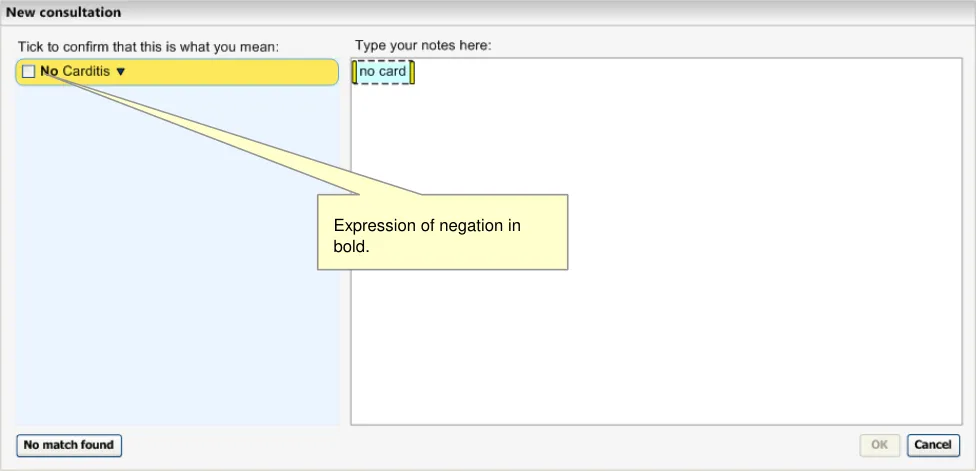Select the Carditis term text
This screenshot has width=976, height=471.
click(x=86, y=72)
